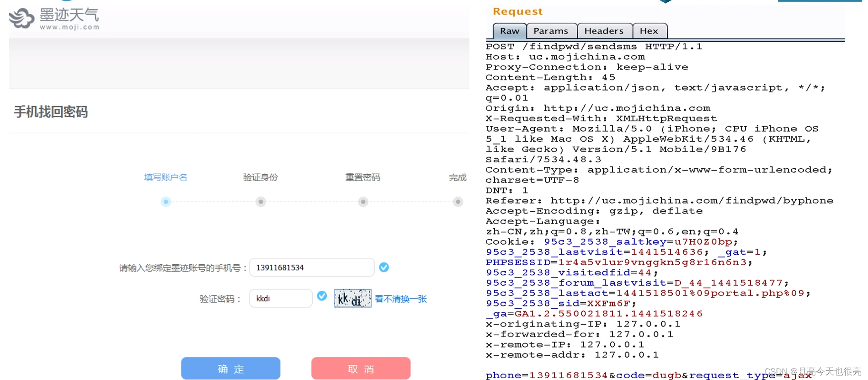This screenshot has height=380, width=868.
Task: Click the 手机找回密码 heading
Action: pyautogui.click(x=51, y=112)
